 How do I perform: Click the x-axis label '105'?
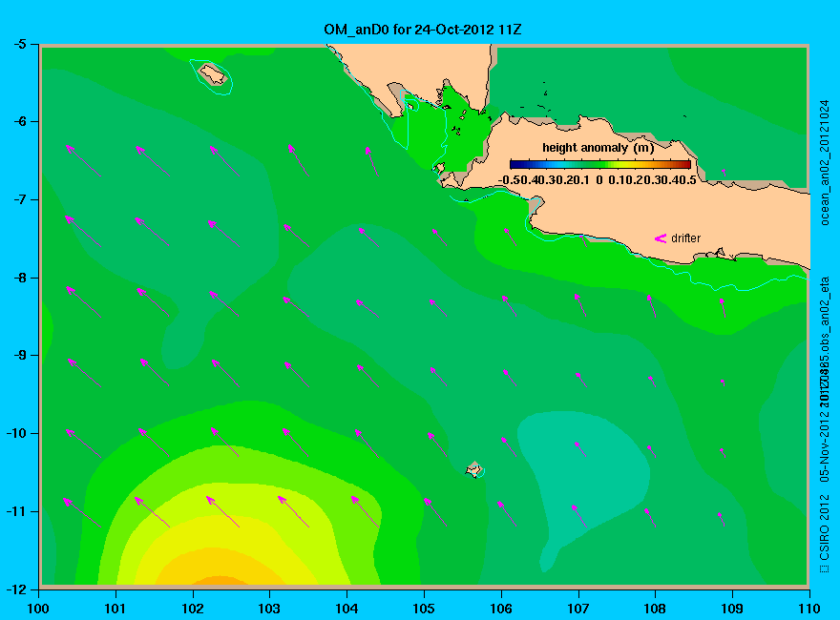tap(424, 609)
